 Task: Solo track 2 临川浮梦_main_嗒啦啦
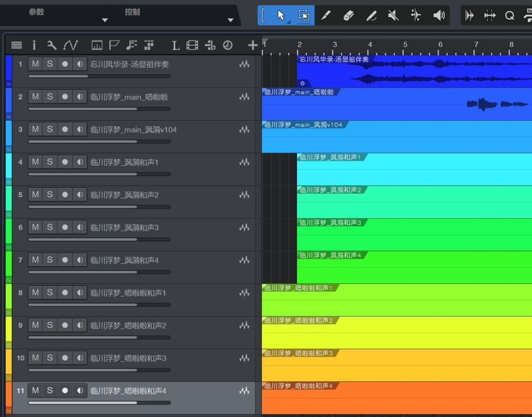(x=50, y=96)
